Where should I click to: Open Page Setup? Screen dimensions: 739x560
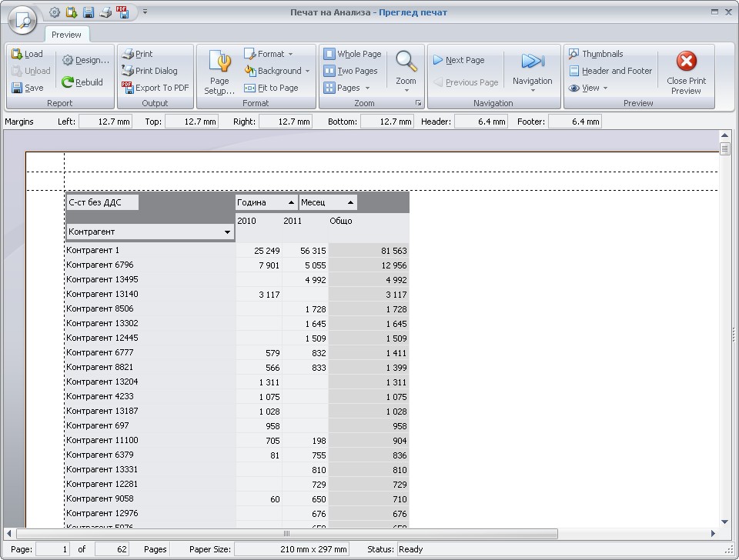(219, 72)
